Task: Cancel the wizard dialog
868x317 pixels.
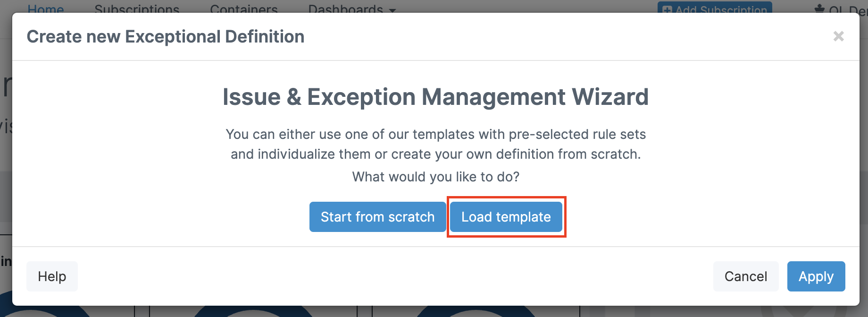Action: point(746,276)
